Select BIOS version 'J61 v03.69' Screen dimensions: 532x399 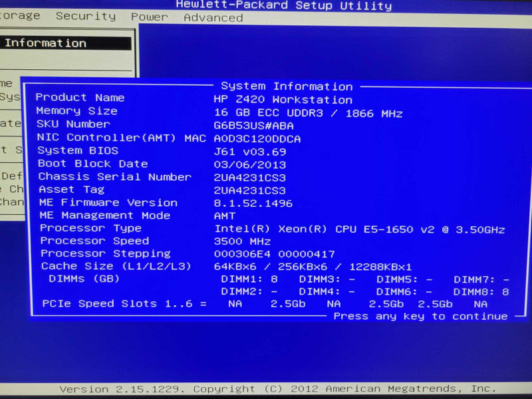click(250, 152)
